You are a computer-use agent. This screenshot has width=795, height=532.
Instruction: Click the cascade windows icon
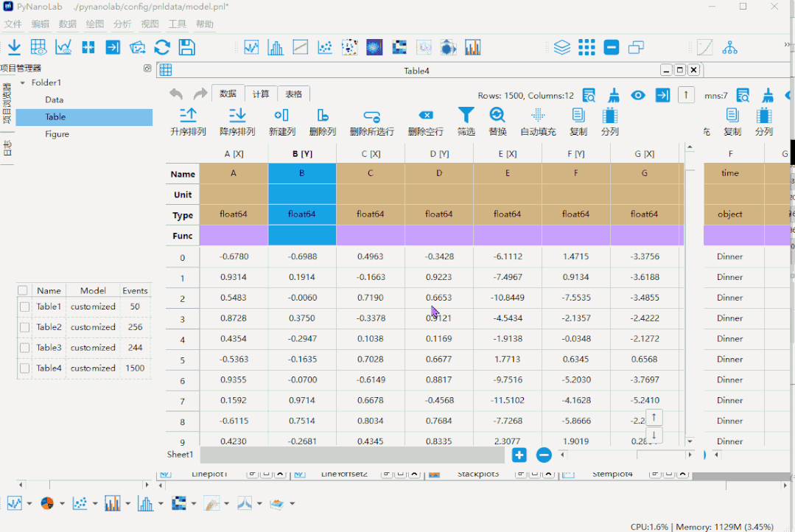[636, 47]
